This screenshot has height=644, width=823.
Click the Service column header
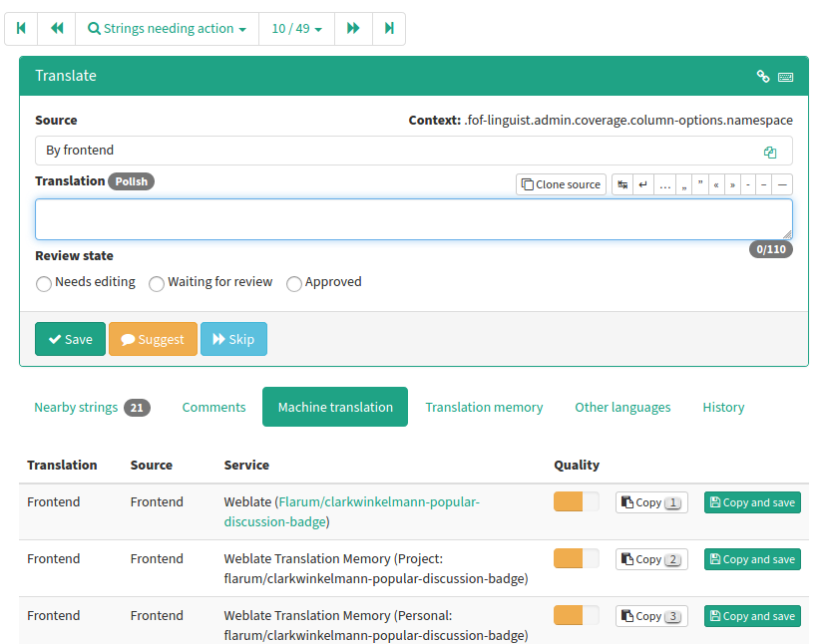(x=246, y=466)
